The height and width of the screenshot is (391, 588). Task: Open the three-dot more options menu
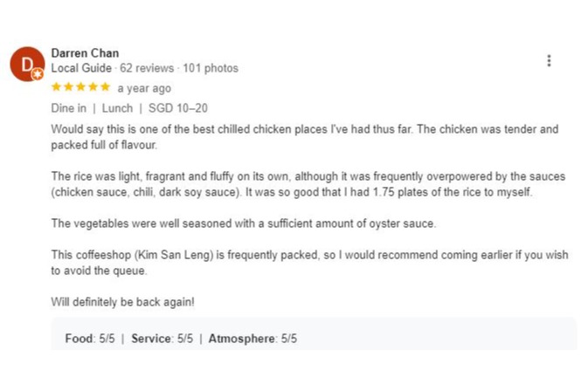pos(549,61)
